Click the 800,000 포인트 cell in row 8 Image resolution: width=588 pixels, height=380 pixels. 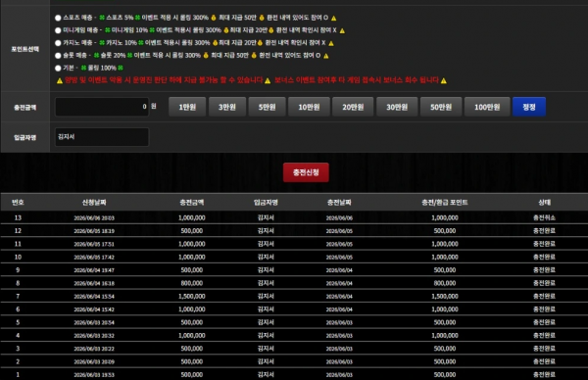pyautogui.click(x=445, y=283)
